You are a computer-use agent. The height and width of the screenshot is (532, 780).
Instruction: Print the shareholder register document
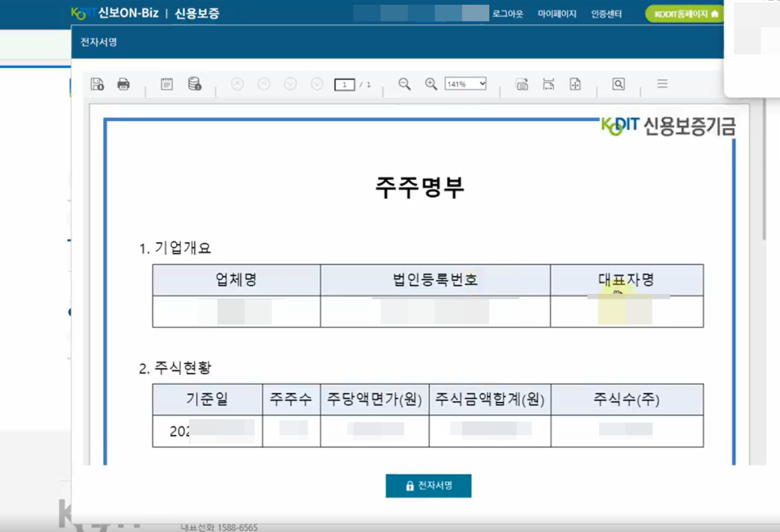(124, 84)
